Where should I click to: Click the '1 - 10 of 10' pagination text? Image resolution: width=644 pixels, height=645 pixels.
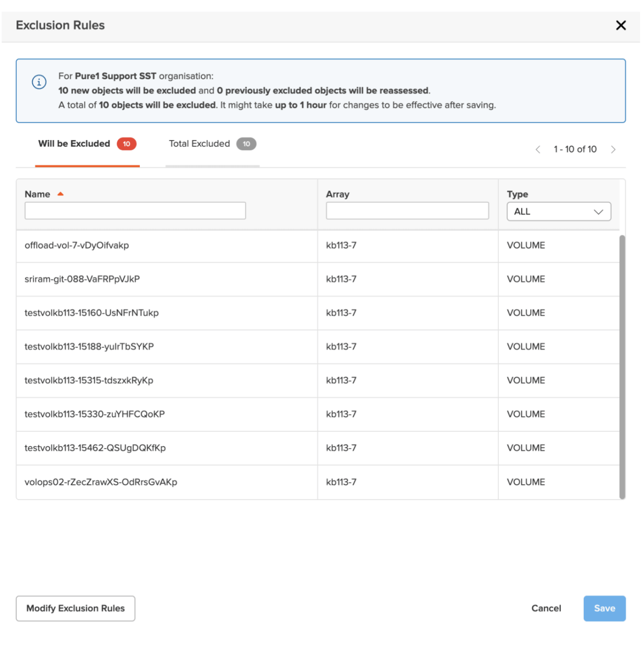(x=575, y=149)
